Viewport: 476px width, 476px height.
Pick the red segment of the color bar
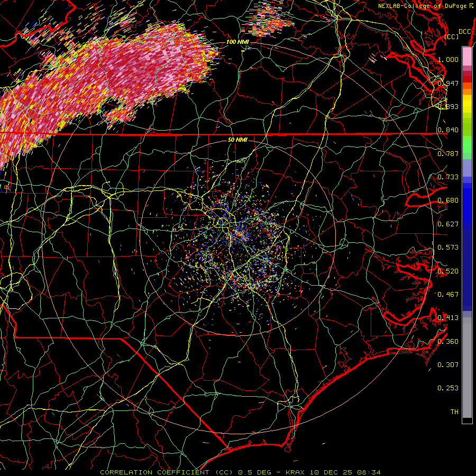(467, 79)
